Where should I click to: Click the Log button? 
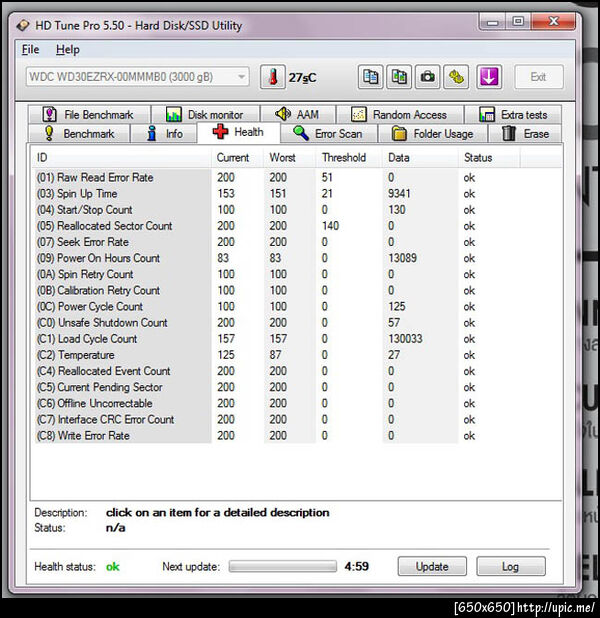coord(511,566)
